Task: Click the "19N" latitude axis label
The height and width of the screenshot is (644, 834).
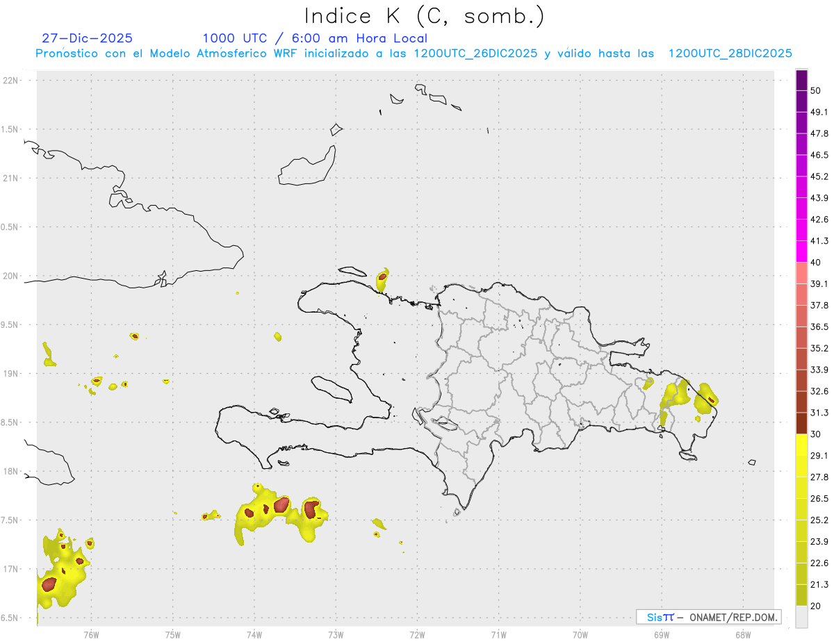Action: (11, 374)
